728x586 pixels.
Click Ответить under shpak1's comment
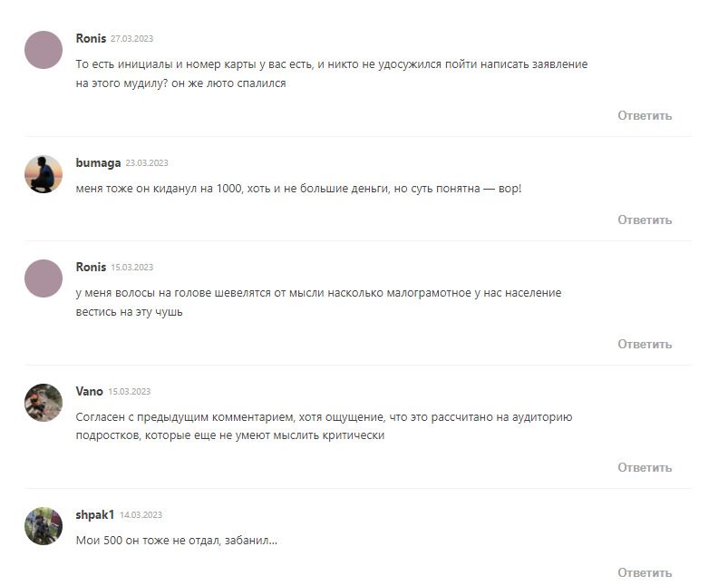(x=645, y=573)
